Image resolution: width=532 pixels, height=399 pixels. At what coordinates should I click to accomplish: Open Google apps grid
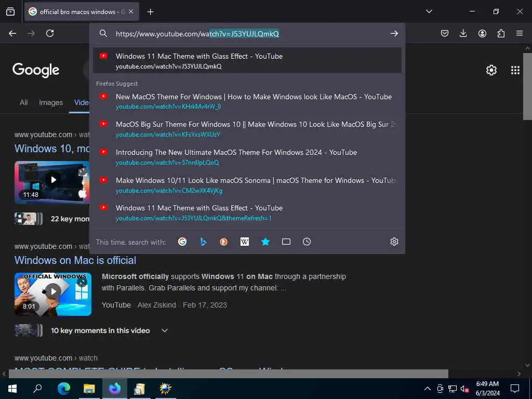[515, 70]
